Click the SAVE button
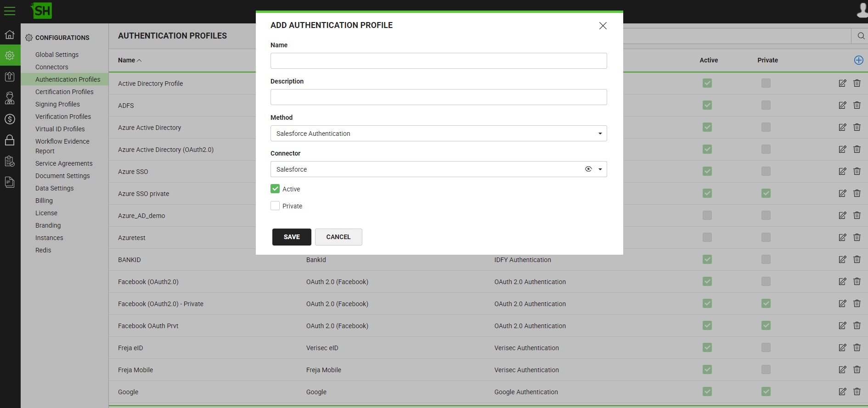 point(292,237)
